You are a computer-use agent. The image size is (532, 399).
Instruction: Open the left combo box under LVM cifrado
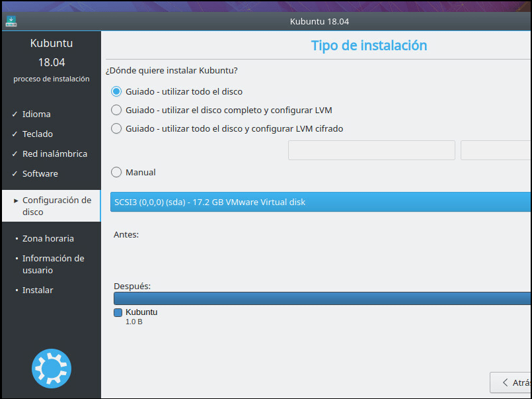click(371, 150)
